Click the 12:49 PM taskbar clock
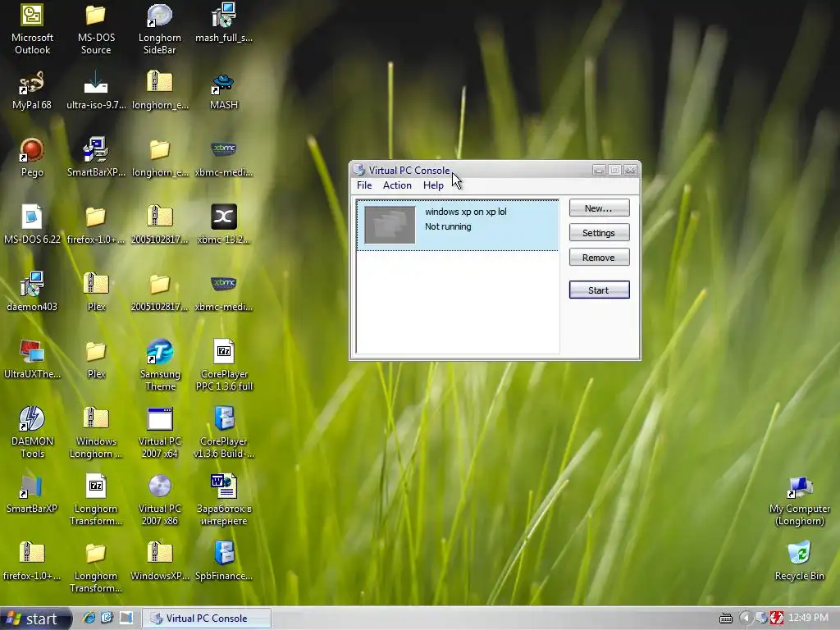 tap(808, 618)
